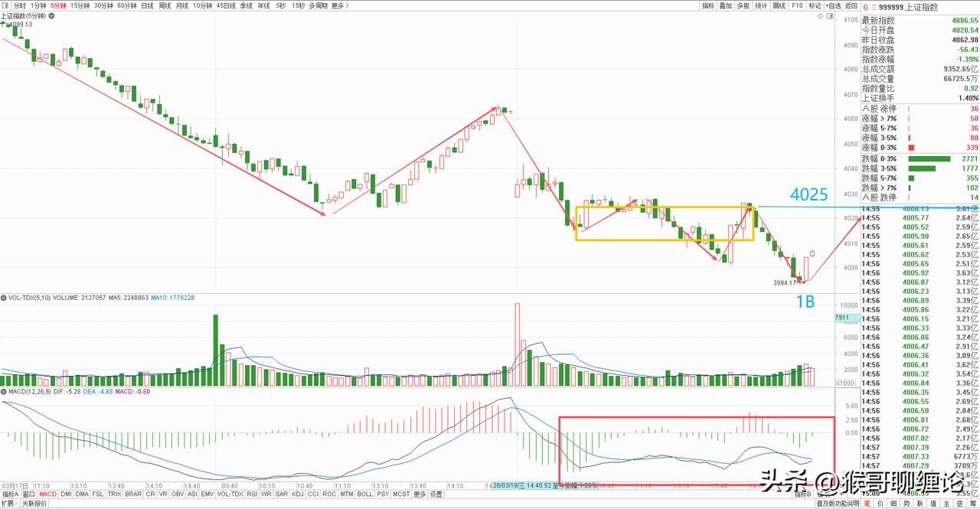The height and width of the screenshot is (509, 980).
Task: Switch to 周线 weekly chart
Action: tap(165, 5)
